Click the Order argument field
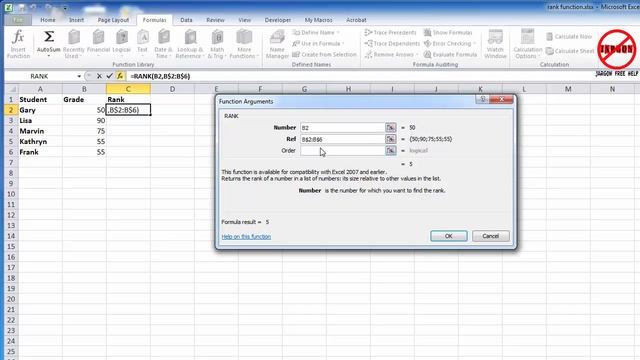The image size is (640, 360). pos(342,151)
